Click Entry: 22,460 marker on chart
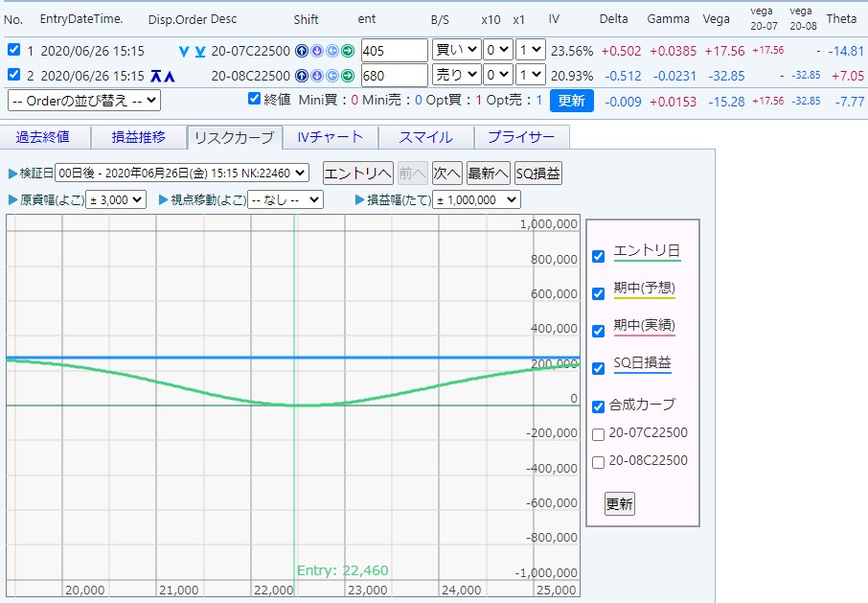The image size is (868, 603). point(343,570)
